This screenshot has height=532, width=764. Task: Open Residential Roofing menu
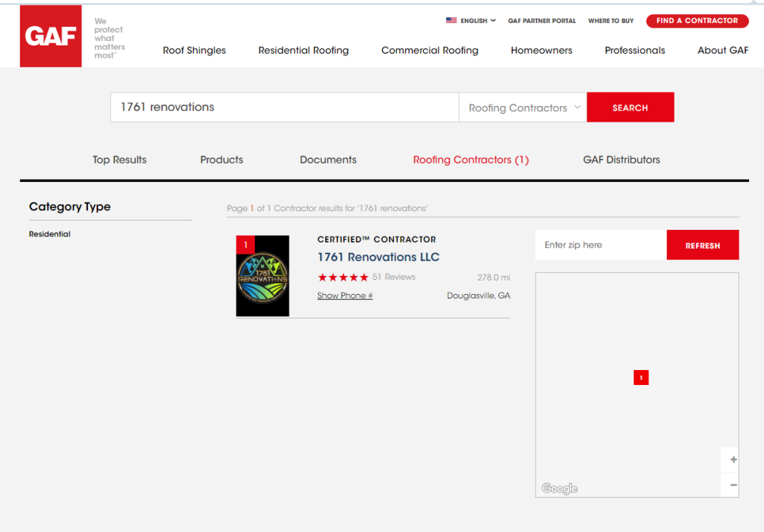[304, 50]
